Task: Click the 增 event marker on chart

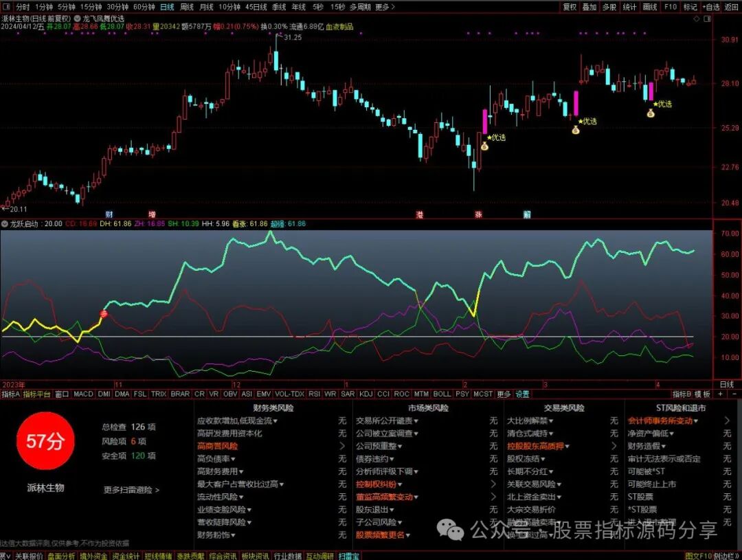Action: [x=151, y=214]
